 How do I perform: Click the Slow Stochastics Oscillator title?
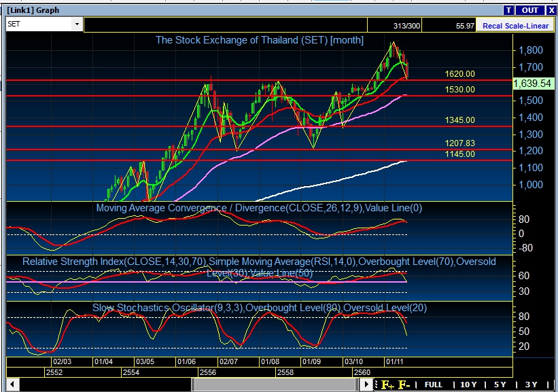(x=260, y=308)
